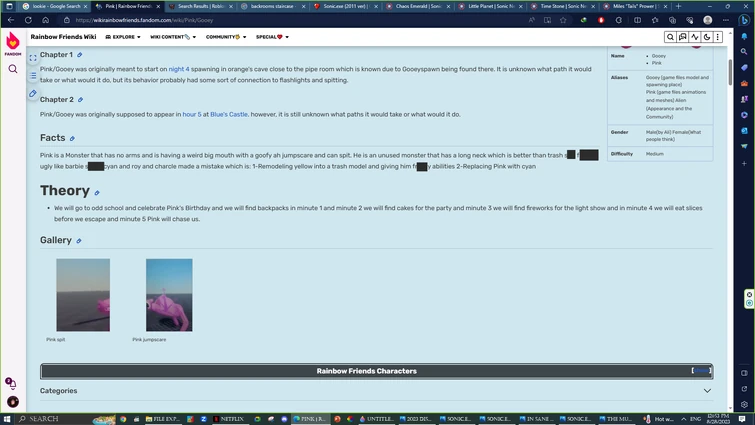755x425 pixels.
Task: Switch to the Miles Tails Prower tab
Action: [x=635, y=6]
